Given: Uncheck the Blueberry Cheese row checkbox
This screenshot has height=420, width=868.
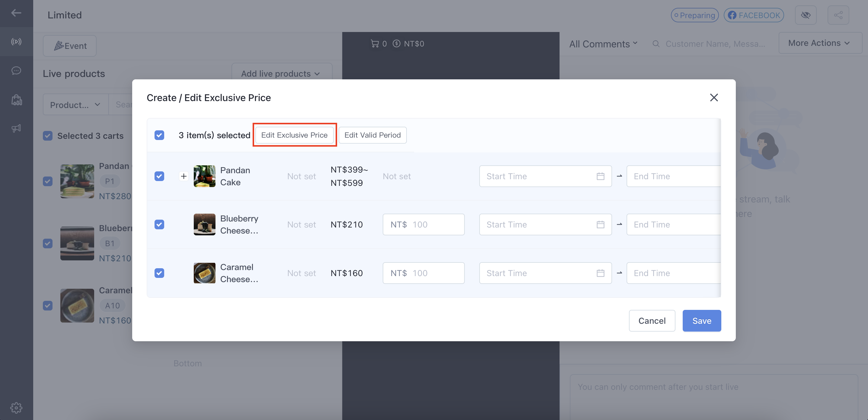Looking at the screenshot, I should click(159, 225).
